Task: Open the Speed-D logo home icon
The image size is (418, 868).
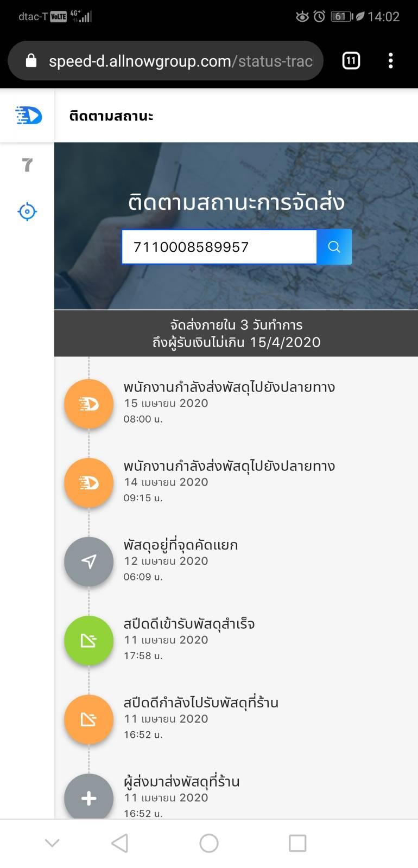Action: pos(28,116)
